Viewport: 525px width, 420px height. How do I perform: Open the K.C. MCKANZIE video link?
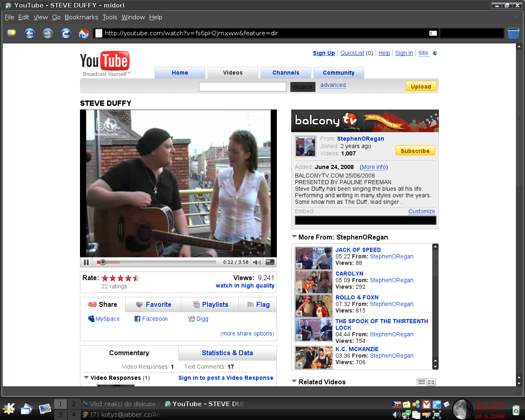pyautogui.click(x=357, y=349)
